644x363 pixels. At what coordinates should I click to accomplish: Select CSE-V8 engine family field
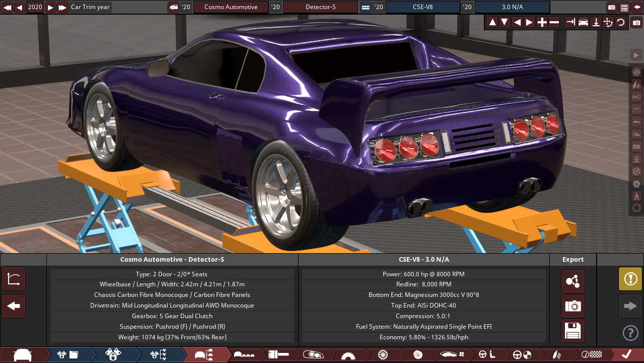pyautogui.click(x=423, y=7)
